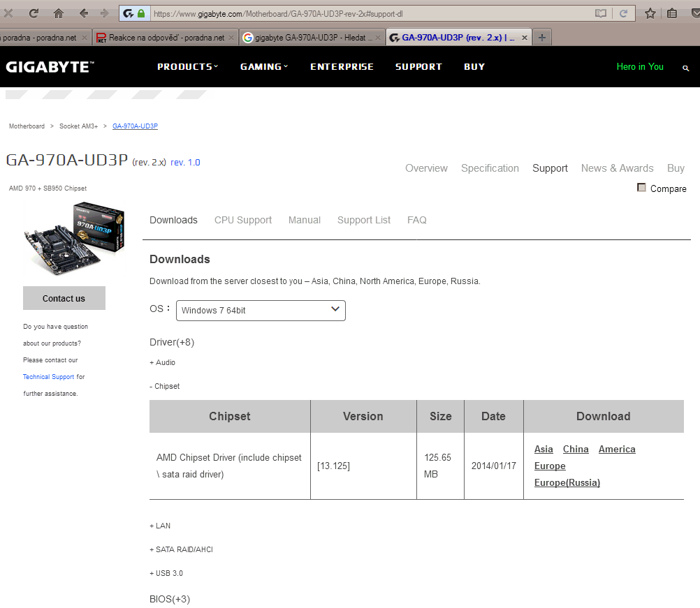Open the FAQ sub-tab
The image size is (700, 608).
417,220
